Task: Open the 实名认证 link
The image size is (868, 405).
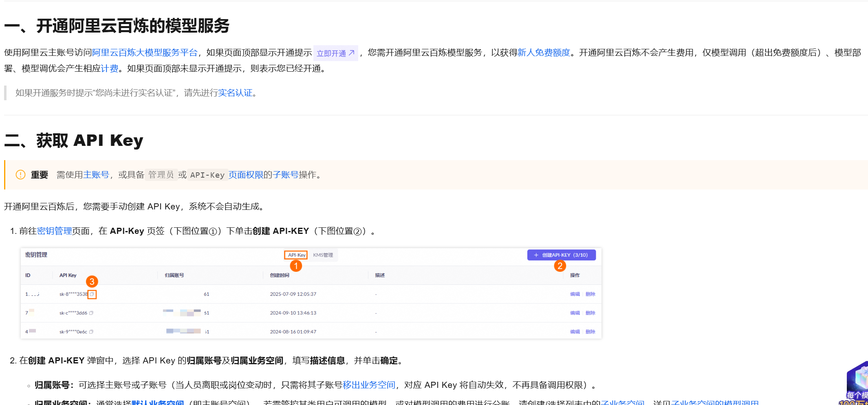Action: [235, 93]
